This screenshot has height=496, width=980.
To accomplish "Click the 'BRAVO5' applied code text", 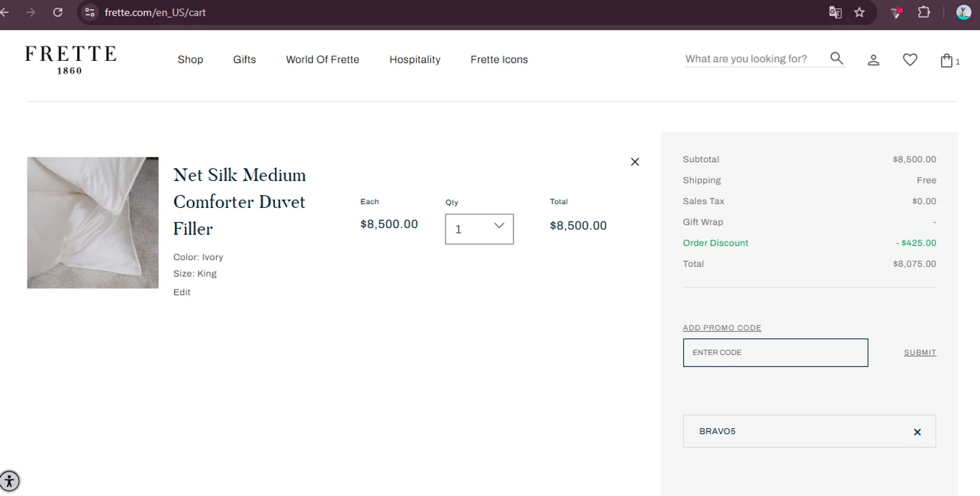I will tap(717, 431).
